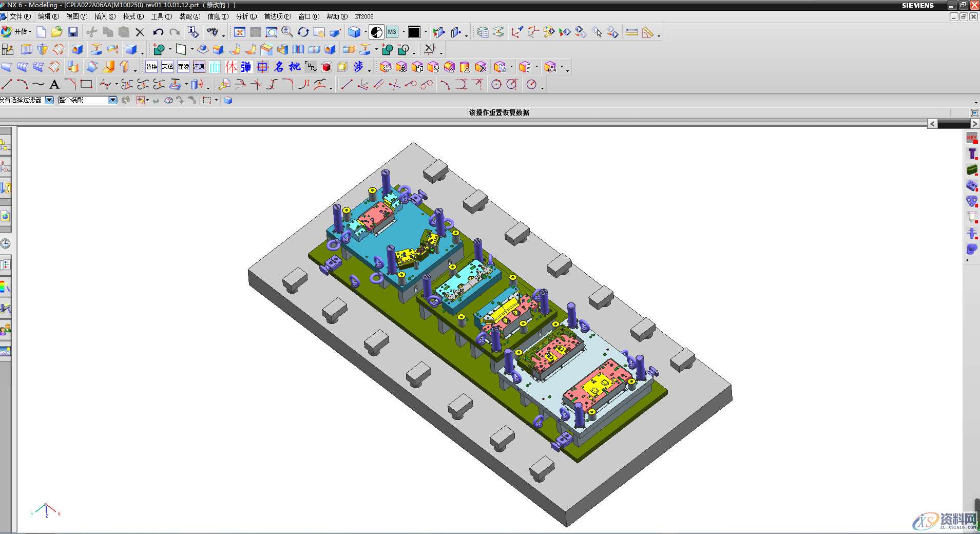Open the 文件 (File) menu
Image resolution: width=980 pixels, height=534 pixels.
[x=19, y=16]
